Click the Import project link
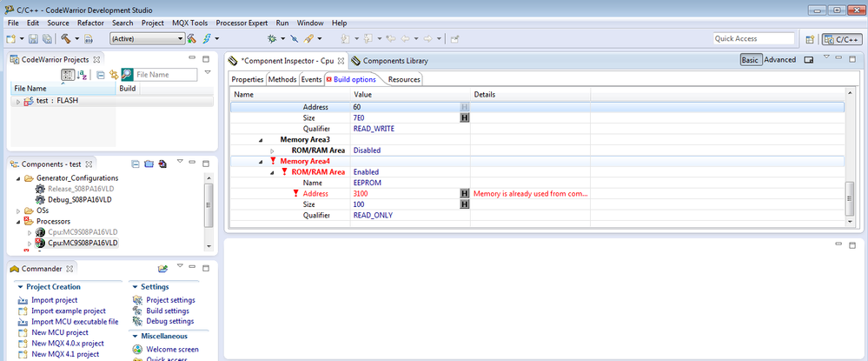Image resolution: width=868 pixels, height=361 pixels. coord(54,300)
